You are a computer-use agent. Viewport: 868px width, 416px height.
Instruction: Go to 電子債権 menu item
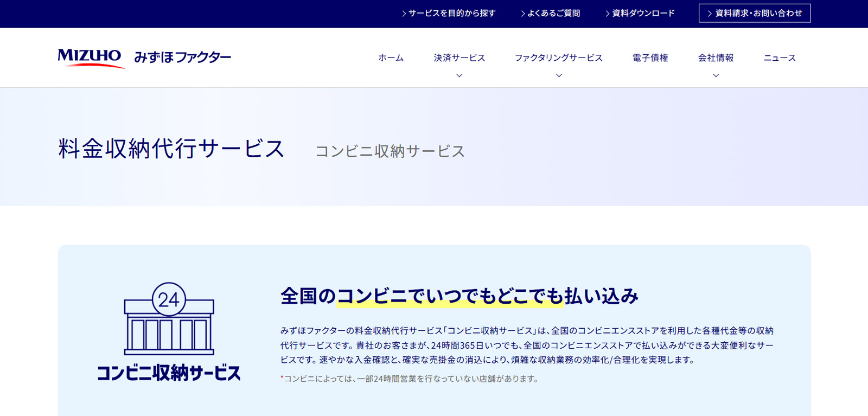[x=650, y=57]
